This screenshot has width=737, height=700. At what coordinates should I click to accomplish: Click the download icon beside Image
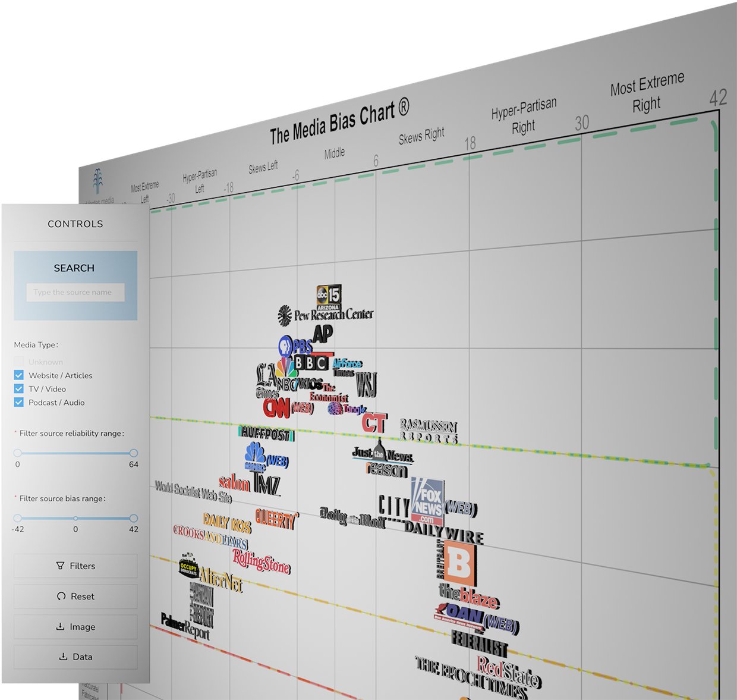60,626
